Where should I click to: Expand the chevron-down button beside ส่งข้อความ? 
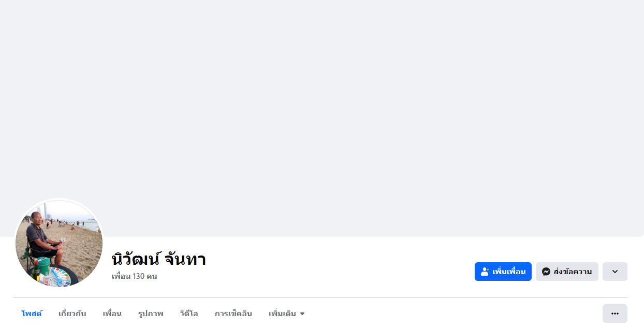(614, 272)
